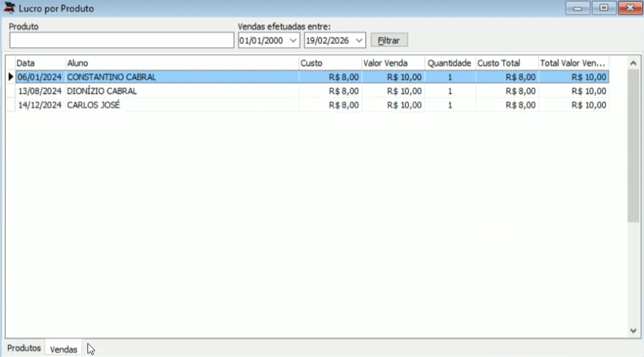
Task: Open the end date 19/02/2026 dropdown
Action: click(359, 40)
